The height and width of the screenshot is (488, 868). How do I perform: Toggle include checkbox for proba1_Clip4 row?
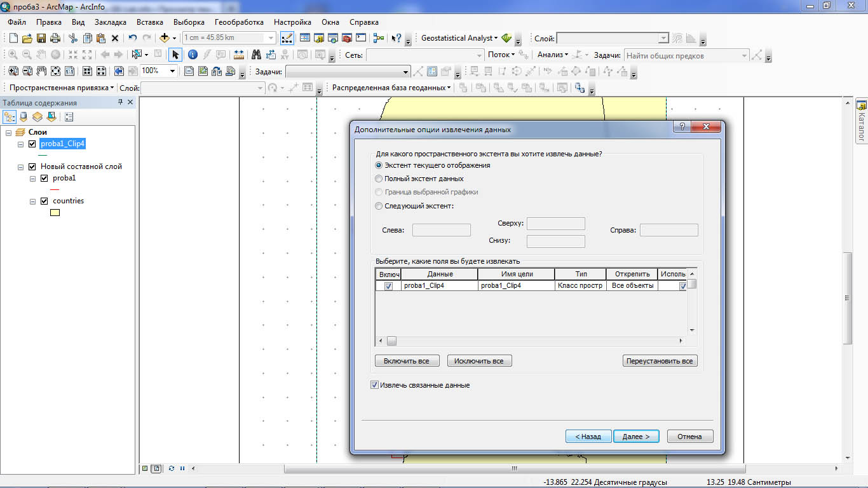coord(388,286)
